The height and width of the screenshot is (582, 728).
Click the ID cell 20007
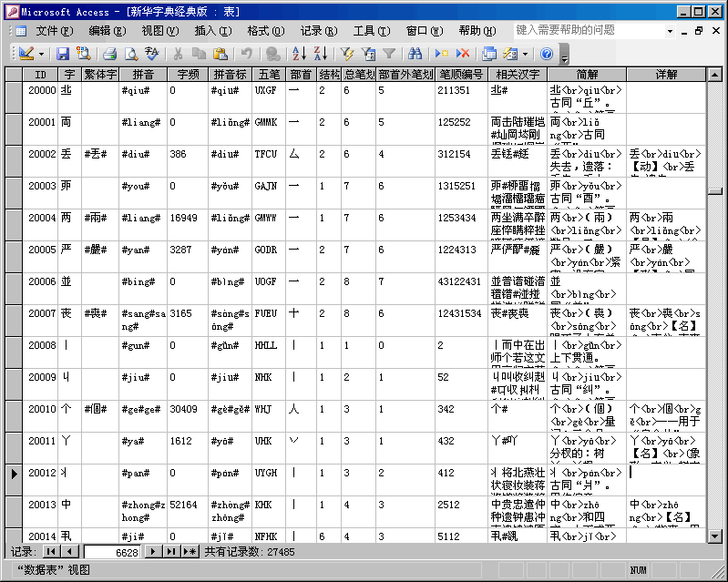(x=40, y=321)
